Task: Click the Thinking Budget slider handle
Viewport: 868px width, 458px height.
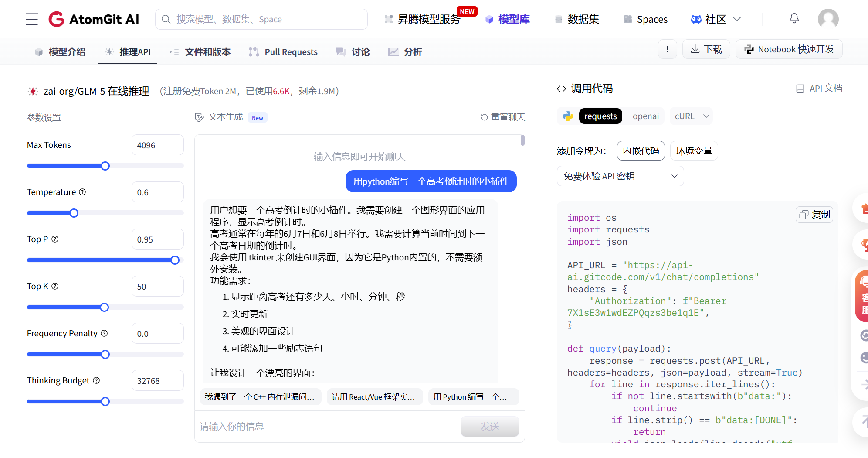Action: click(x=105, y=401)
